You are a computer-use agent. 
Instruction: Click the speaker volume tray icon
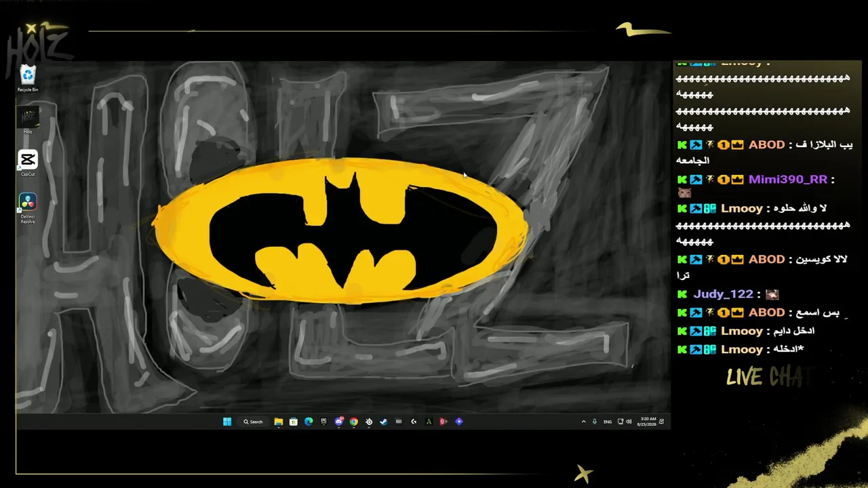tap(629, 422)
